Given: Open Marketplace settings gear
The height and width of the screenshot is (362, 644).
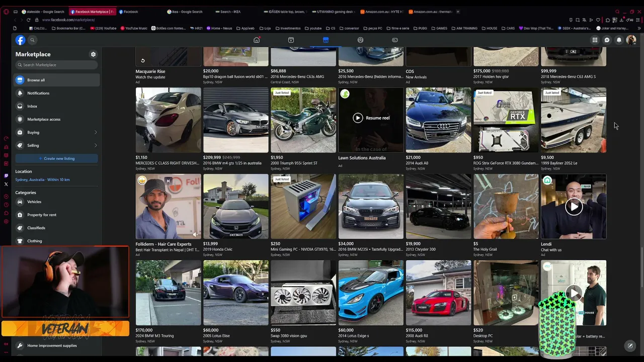Looking at the screenshot, I should click(x=93, y=54).
